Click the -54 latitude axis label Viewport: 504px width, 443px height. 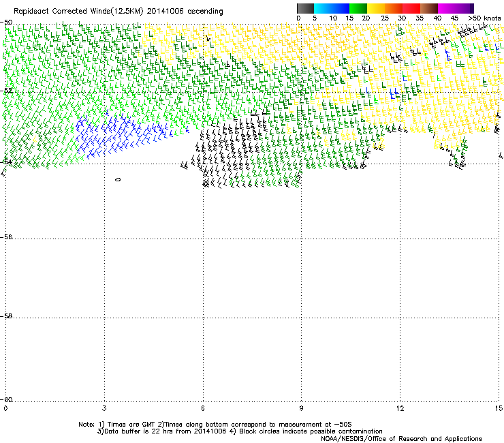pyautogui.click(x=6, y=162)
